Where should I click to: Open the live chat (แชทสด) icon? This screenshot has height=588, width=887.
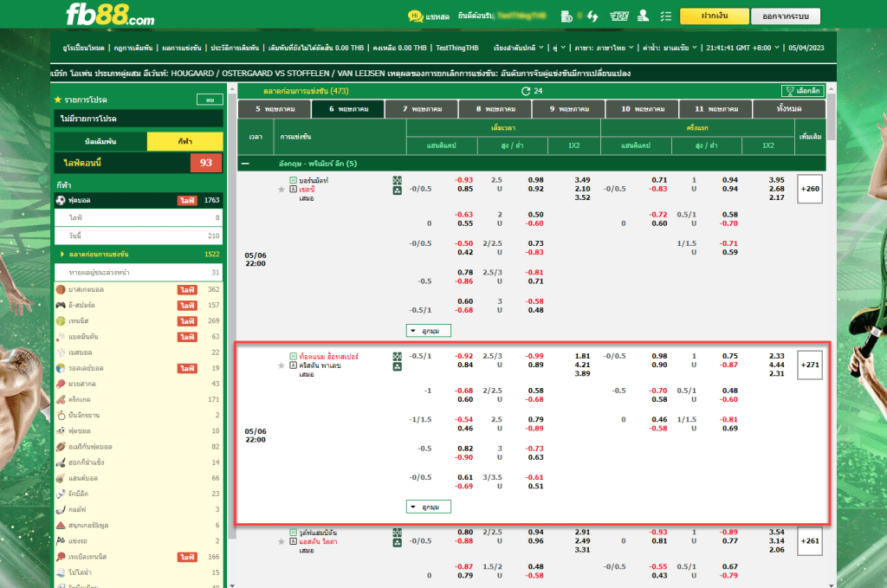[x=416, y=16]
